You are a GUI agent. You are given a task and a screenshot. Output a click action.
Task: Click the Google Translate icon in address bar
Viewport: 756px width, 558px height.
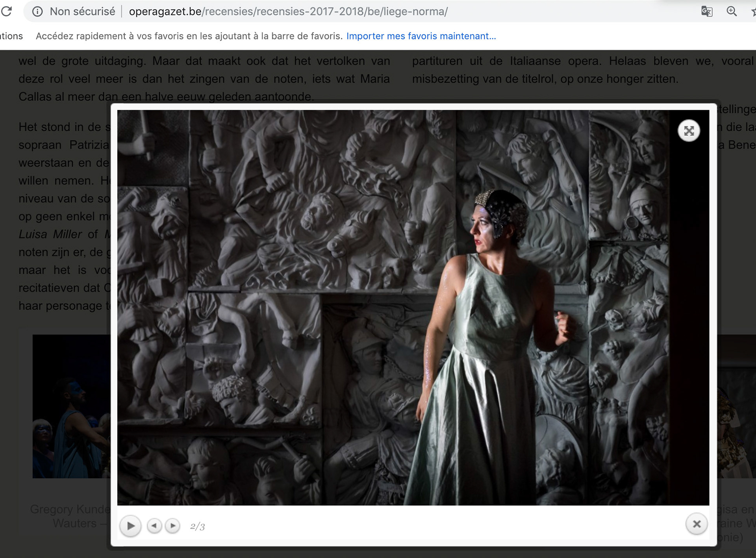coord(707,11)
